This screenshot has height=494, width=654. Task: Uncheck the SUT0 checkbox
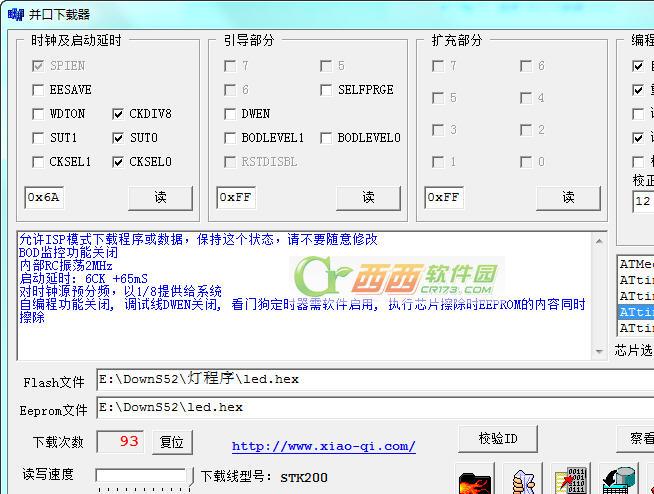pos(118,138)
